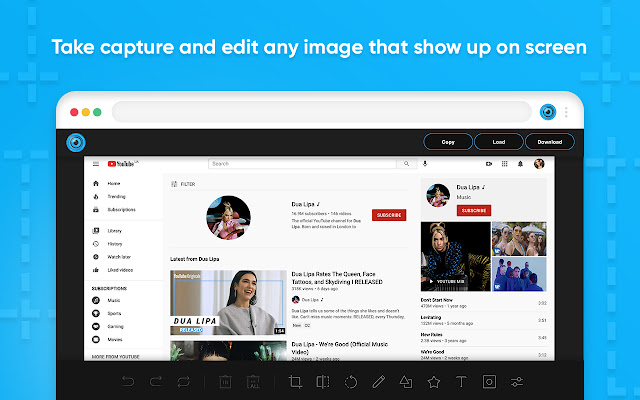The width and height of the screenshot is (640, 400).
Task: Click the Redo arrow in editor toolbar
Action: tap(156, 382)
